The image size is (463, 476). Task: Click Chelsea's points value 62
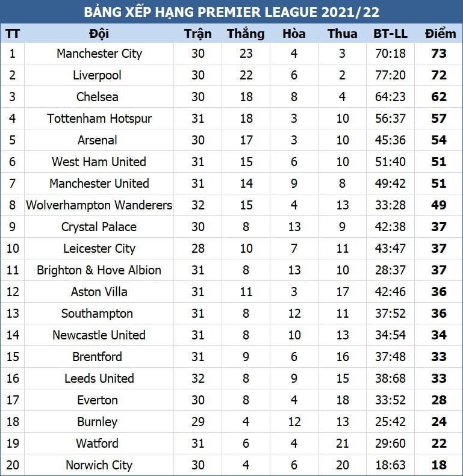coord(439,97)
